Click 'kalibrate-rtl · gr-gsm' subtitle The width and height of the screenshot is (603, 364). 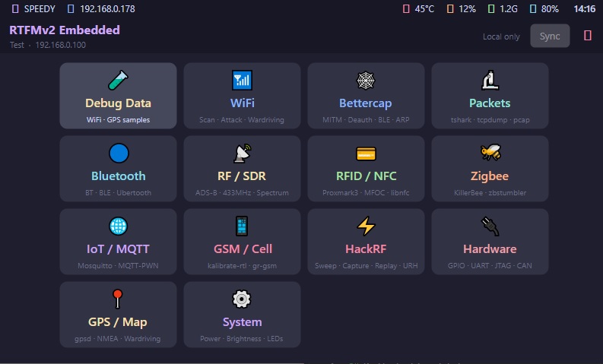click(x=242, y=266)
